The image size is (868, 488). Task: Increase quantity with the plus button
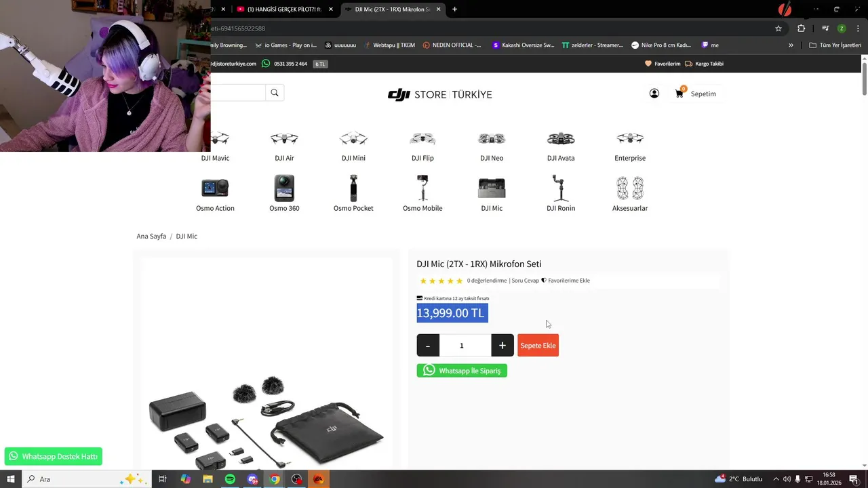(502, 346)
